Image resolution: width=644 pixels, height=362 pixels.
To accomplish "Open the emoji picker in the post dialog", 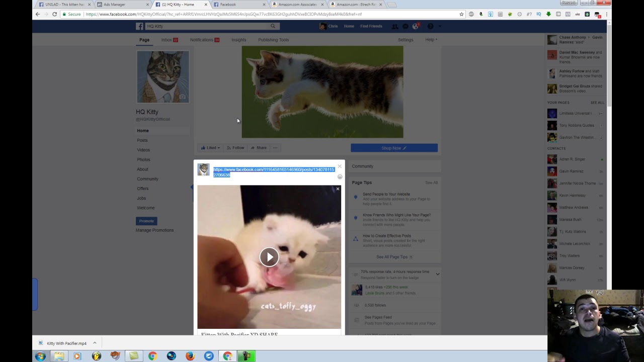I will click(340, 177).
